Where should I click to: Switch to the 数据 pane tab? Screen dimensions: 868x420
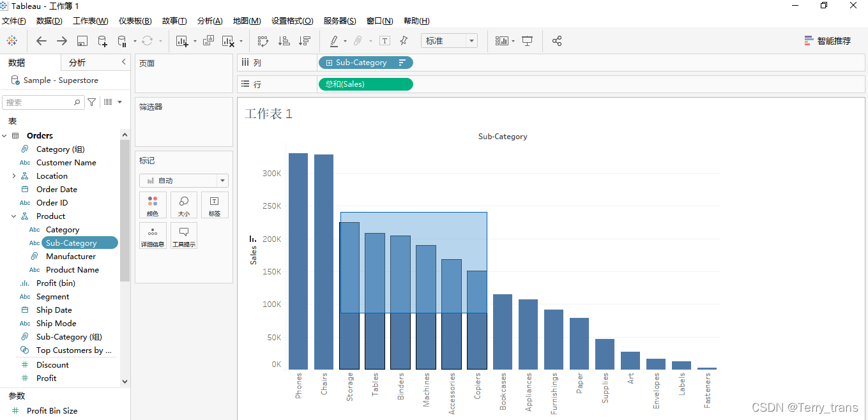point(17,63)
